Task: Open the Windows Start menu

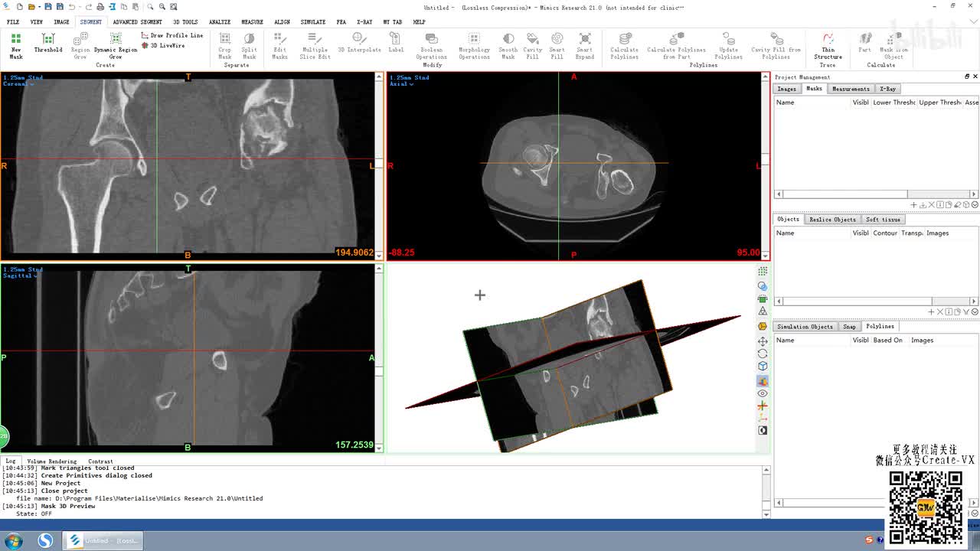Action: point(14,540)
